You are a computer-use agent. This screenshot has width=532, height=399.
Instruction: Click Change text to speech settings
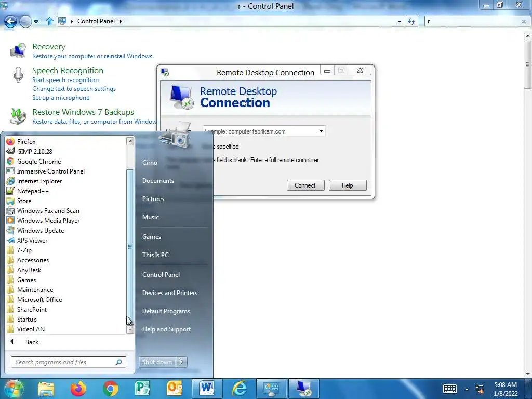pos(74,88)
